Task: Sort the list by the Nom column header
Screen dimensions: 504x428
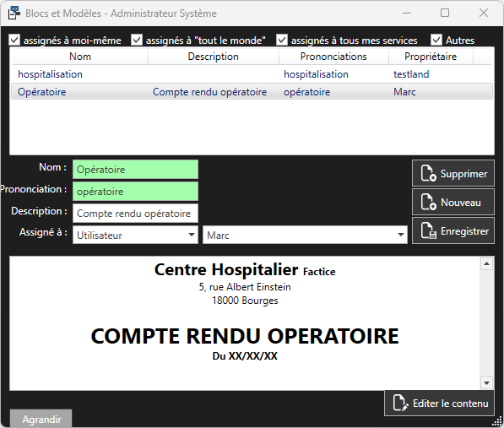Action: pos(80,57)
